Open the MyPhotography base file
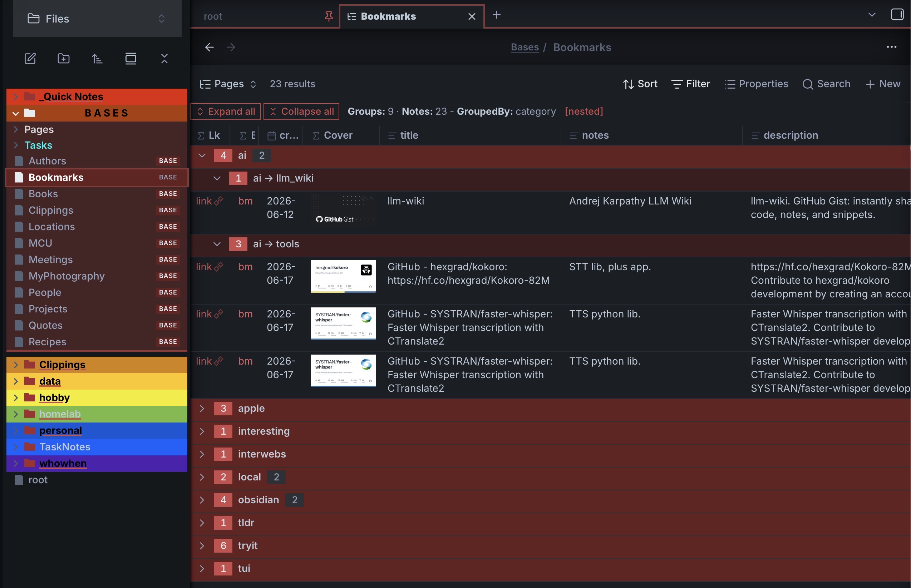 point(97,276)
